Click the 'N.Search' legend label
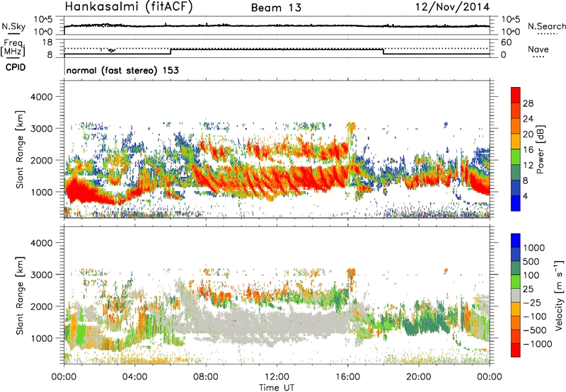This screenshot has width=566, height=392. 547,26
